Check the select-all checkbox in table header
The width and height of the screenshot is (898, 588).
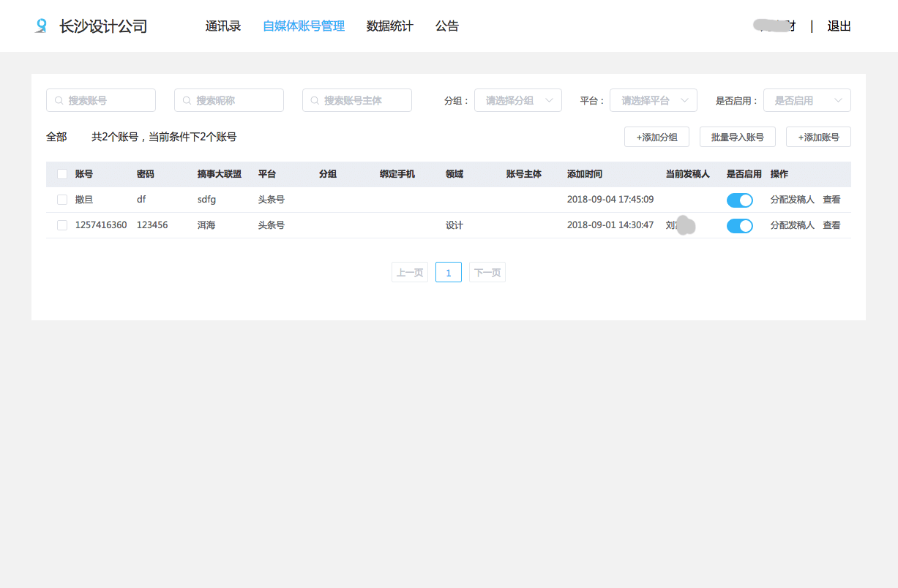click(62, 174)
